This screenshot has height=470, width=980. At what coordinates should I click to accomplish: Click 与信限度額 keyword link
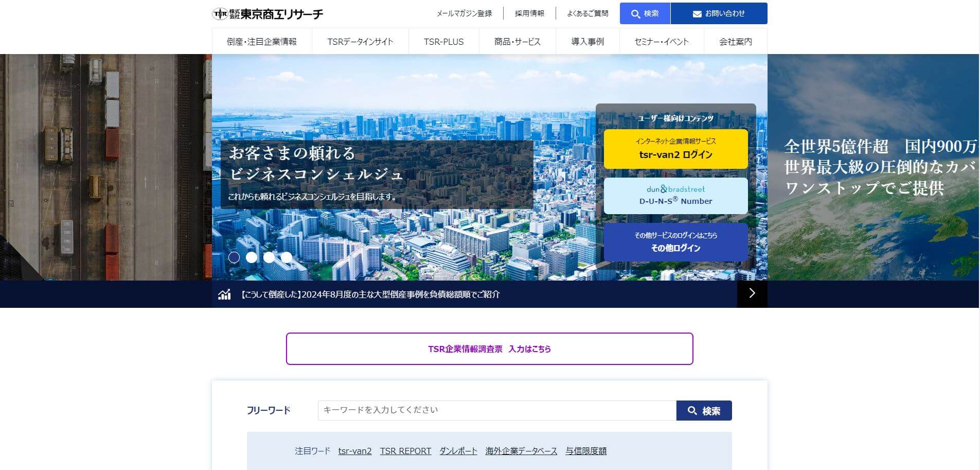point(586,451)
